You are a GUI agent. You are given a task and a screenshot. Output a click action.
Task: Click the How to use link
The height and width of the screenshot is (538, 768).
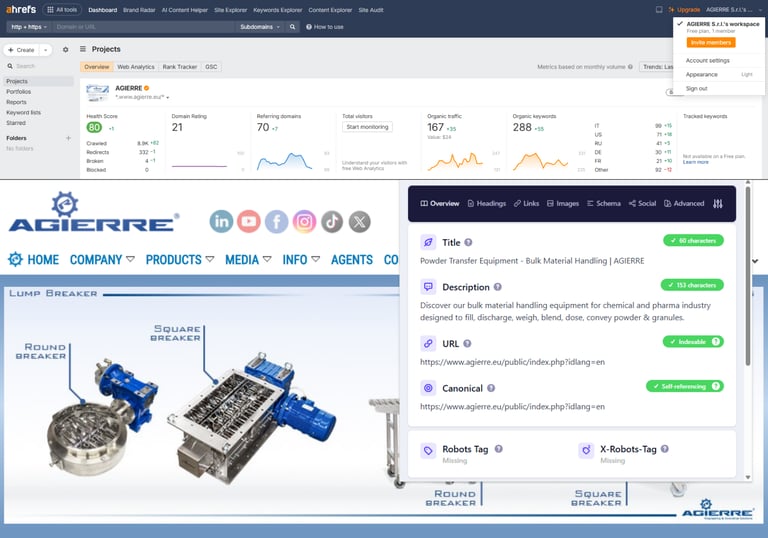click(x=325, y=27)
